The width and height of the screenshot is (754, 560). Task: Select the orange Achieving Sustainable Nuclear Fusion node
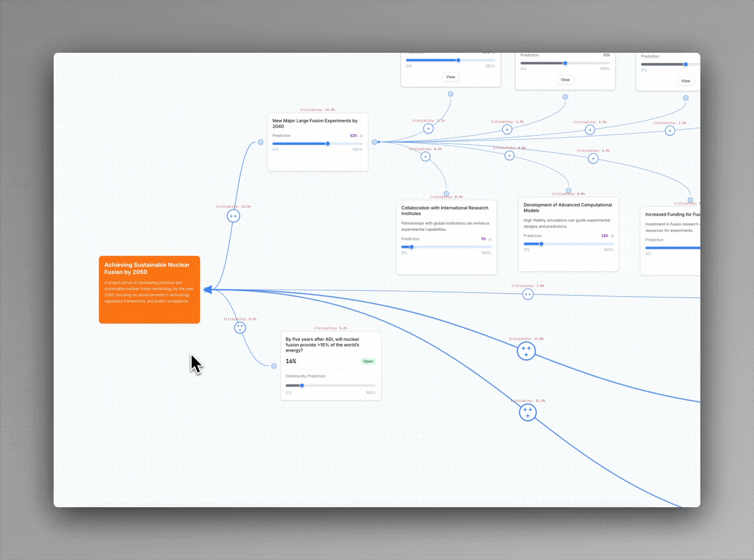[x=149, y=289]
